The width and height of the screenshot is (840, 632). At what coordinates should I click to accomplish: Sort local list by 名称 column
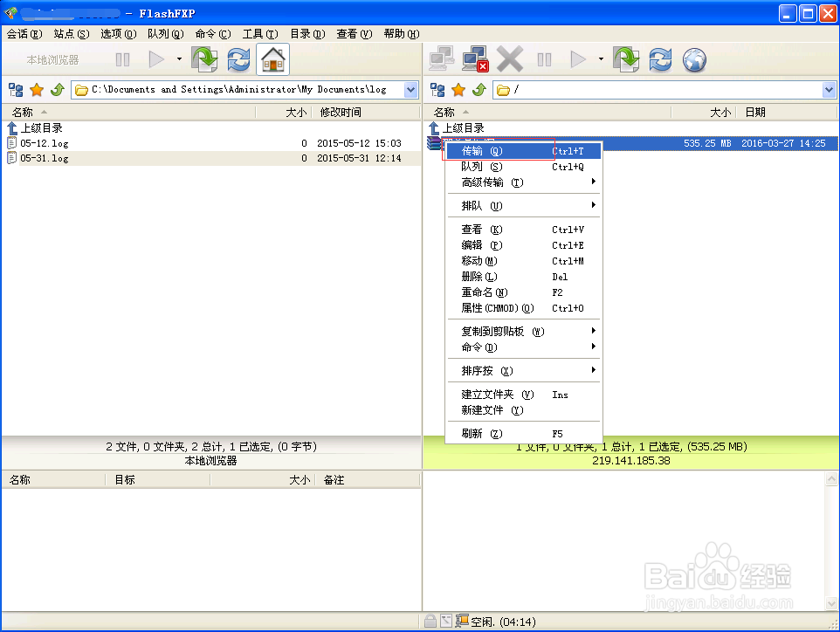click(128, 112)
